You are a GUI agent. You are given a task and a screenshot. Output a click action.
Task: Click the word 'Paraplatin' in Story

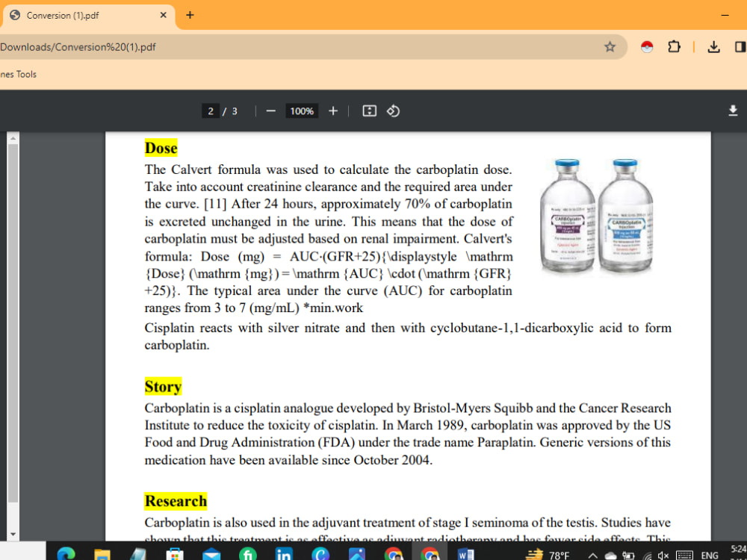point(506,442)
